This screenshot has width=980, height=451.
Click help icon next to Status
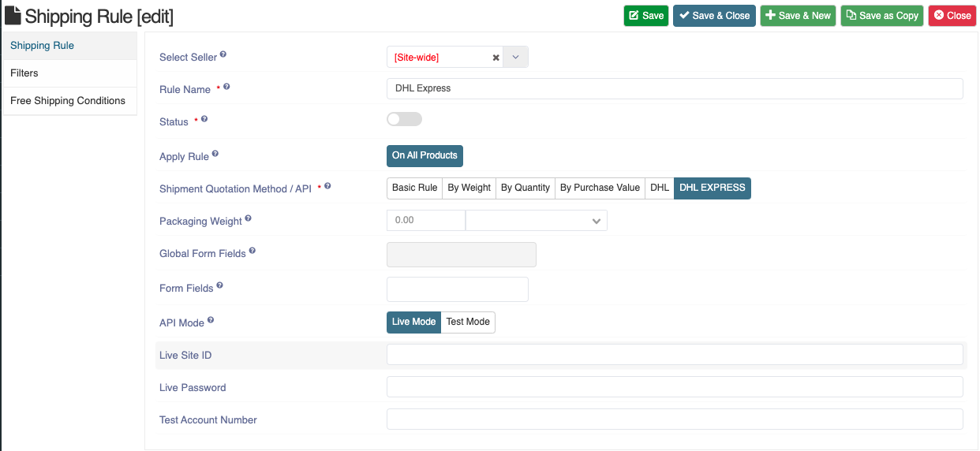pos(204,119)
